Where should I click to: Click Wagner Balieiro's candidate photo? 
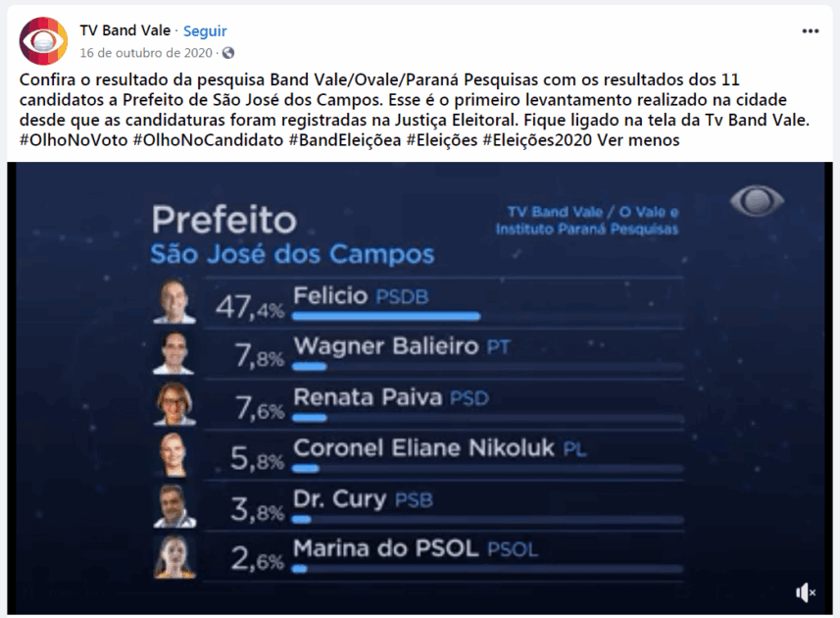coord(174,353)
